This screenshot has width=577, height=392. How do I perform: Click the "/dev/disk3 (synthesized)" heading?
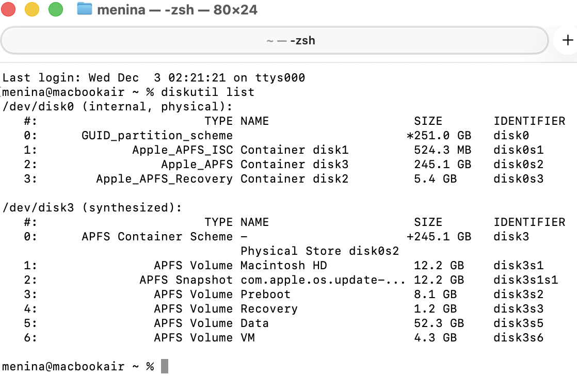click(92, 208)
